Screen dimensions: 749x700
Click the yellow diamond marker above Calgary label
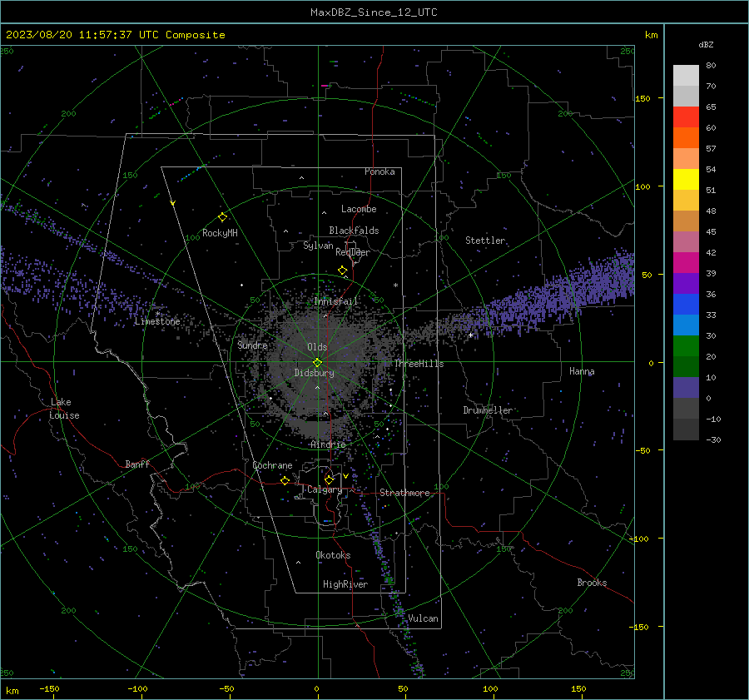(329, 479)
